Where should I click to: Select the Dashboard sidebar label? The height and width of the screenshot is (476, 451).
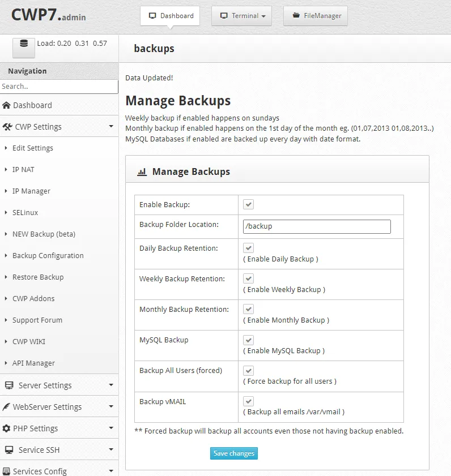pyautogui.click(x=32, y=105)
